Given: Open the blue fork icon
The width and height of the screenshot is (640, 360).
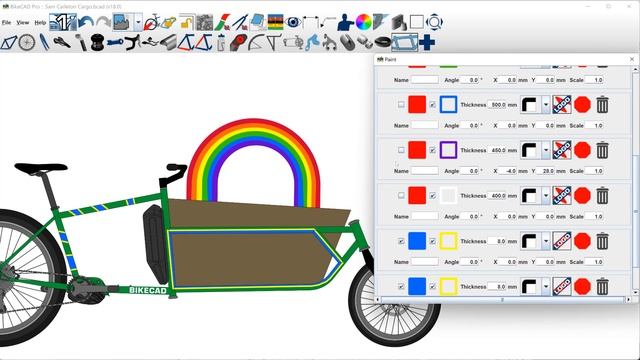Looking at the screenshot, I should pos(44,42).
